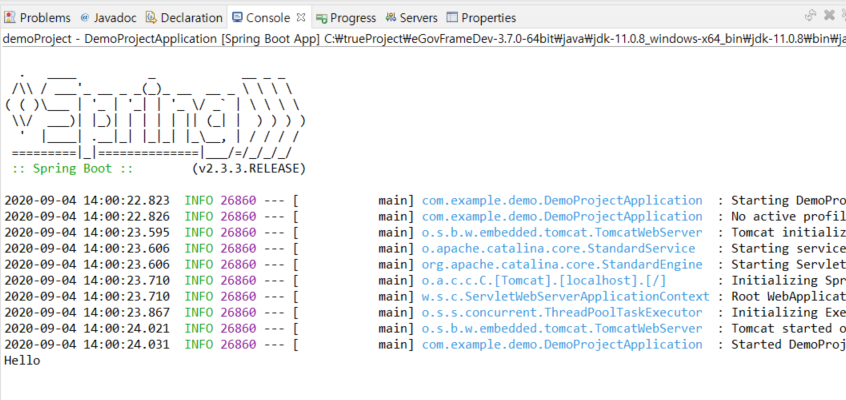The width and height of the screenshot is (846, 400).
Task: Click the 'Tomcat initializ' log message
Action: pos(788,233)
